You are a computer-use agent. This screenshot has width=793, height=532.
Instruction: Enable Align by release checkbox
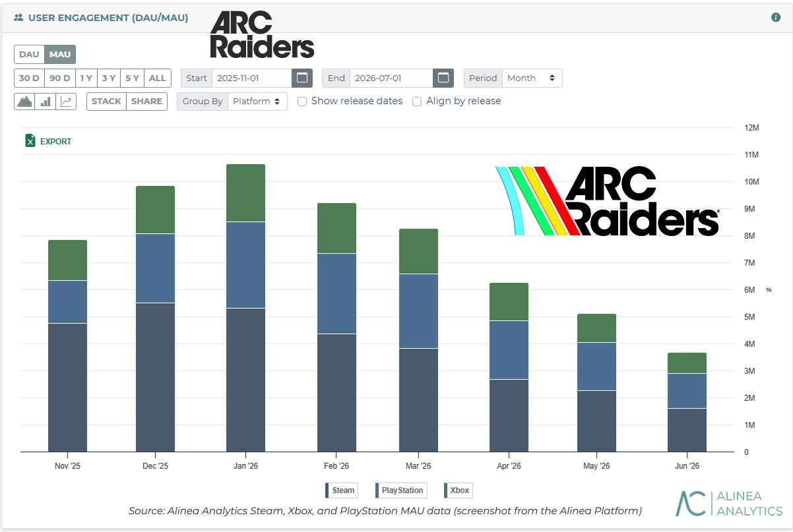click(x=417, y=102)
